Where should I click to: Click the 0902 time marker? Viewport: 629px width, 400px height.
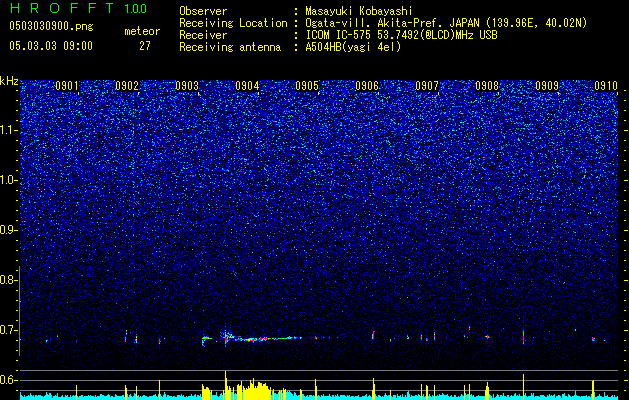point(127,86)
